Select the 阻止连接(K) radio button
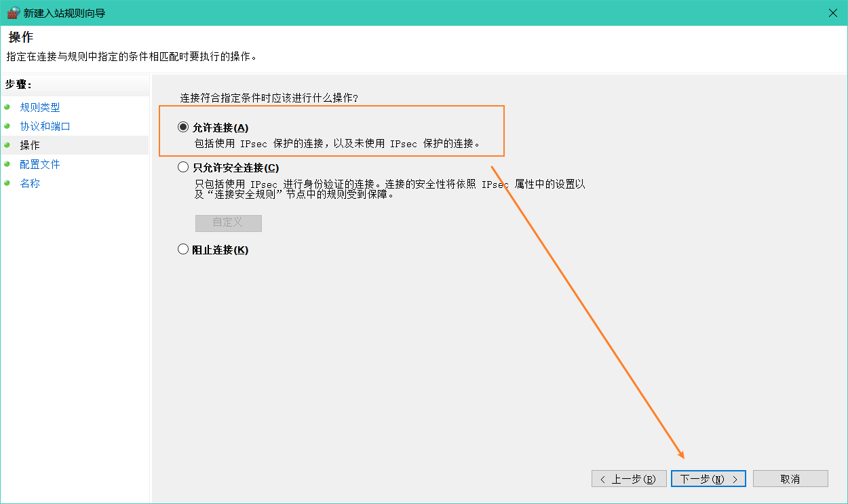This screenshot has width=848, height=504. (183, 250)
